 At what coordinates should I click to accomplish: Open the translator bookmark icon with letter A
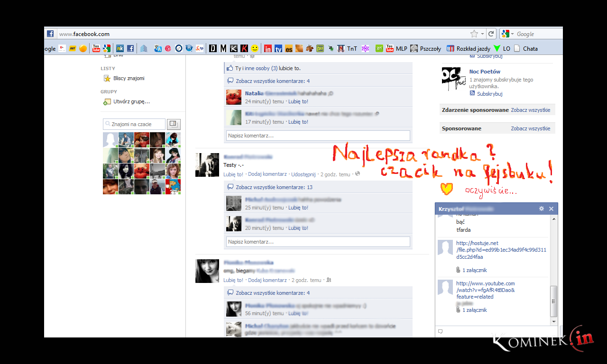pyautogui.click(x=158, y=48)
